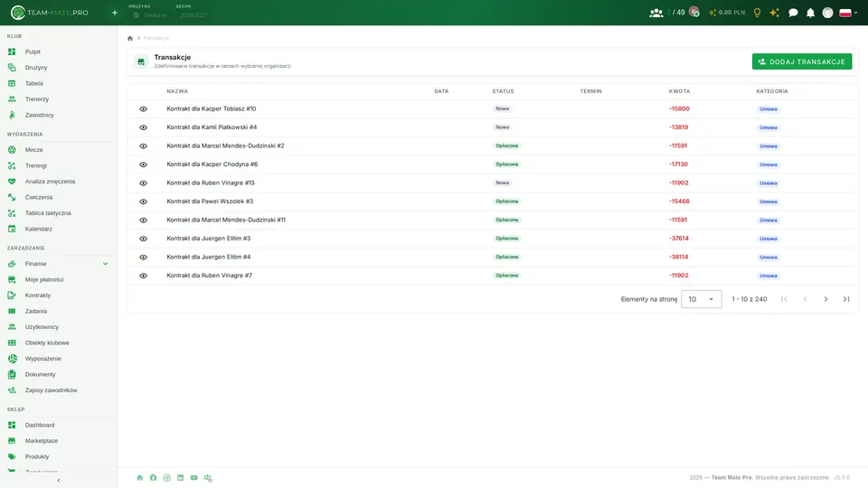Open the user avatar menu
The width and height of the screenshot is (868, 488).
tap(827, 13)
